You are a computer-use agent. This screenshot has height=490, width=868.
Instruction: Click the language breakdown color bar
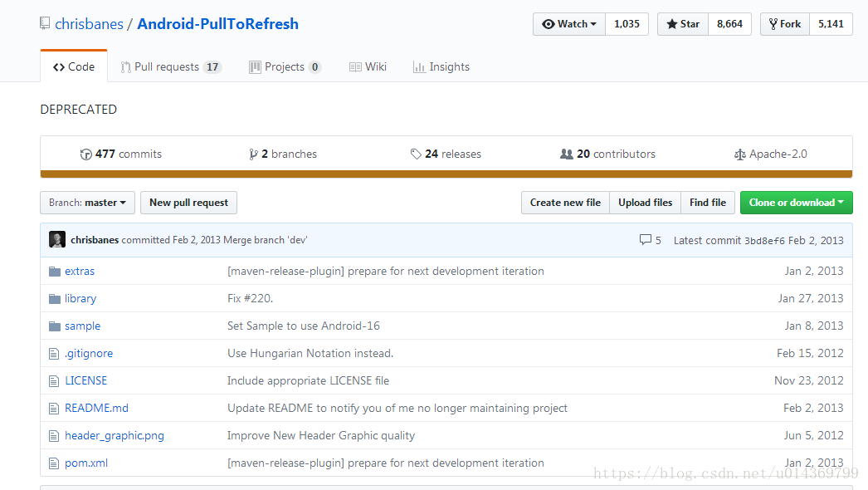pyautogui.click(x=446, y=174)
